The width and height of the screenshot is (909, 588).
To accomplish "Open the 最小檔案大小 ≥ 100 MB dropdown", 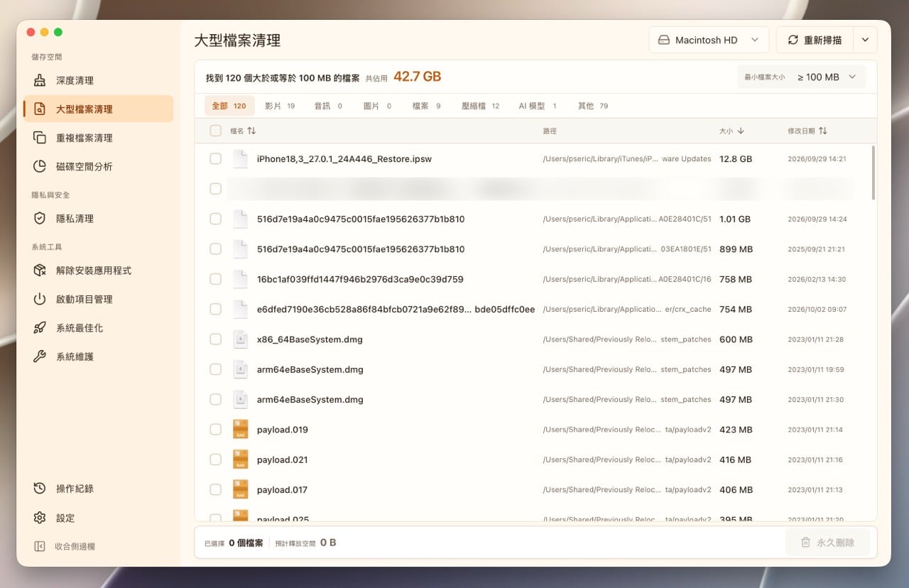I will (x=802, y=77).
